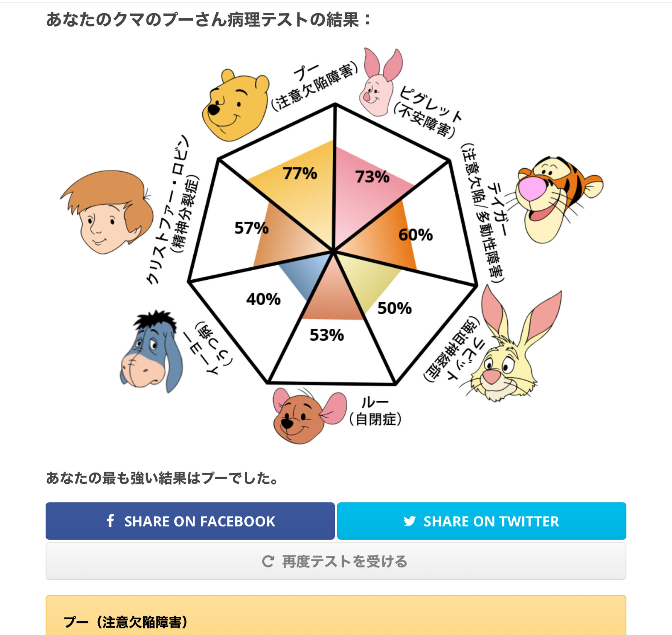The width and height of the screenshot is (672, 635).
Task: Click the Twitter bird icon
Action: point(409,521)
